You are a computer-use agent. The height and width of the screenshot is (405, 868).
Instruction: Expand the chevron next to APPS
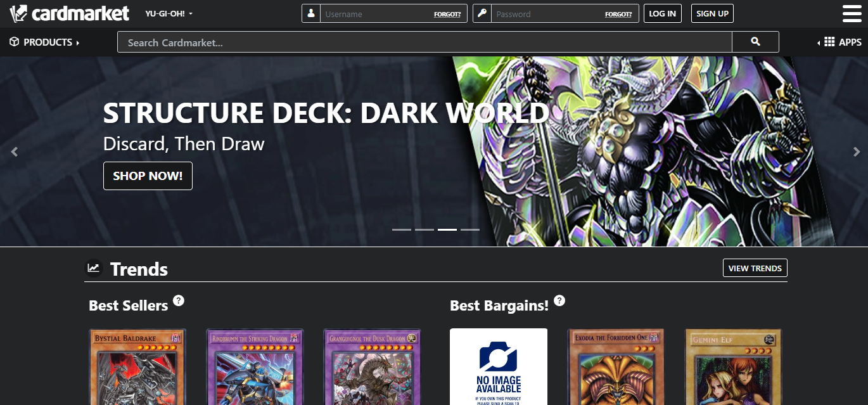click(x=817, y=42)
